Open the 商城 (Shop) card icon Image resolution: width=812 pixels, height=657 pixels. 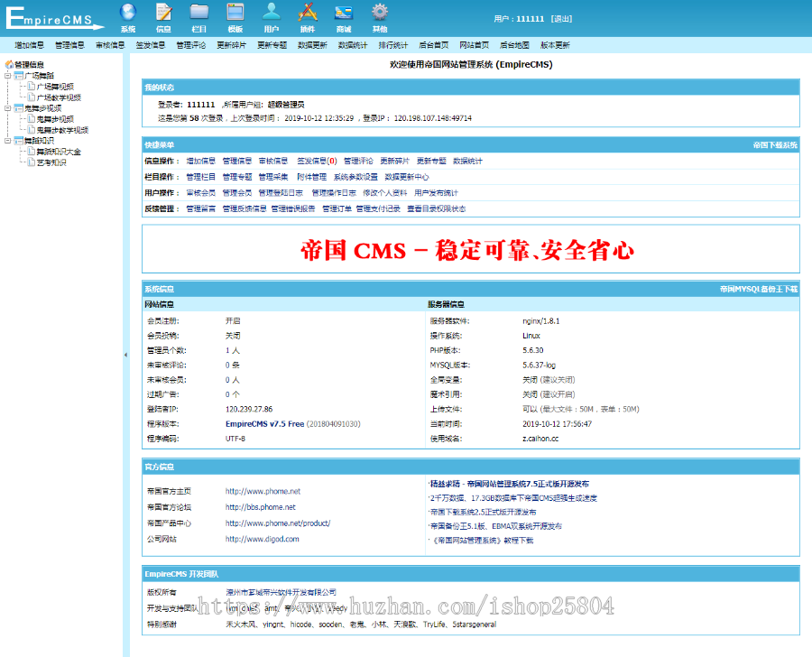pyautogui.click(x=344, y=13)
